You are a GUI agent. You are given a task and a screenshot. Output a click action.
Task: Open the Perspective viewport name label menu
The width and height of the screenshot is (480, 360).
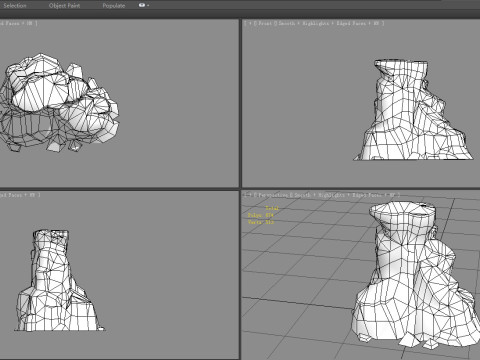(x=272, y=195)
